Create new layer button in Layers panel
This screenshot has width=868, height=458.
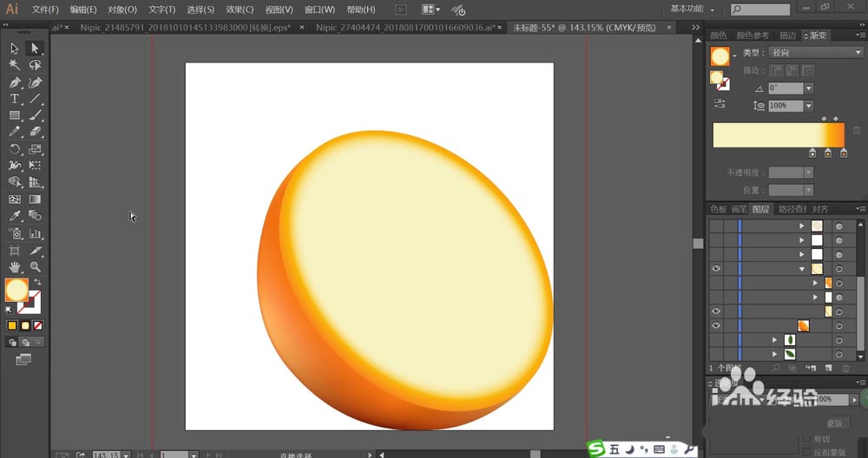tap(829, 368)
